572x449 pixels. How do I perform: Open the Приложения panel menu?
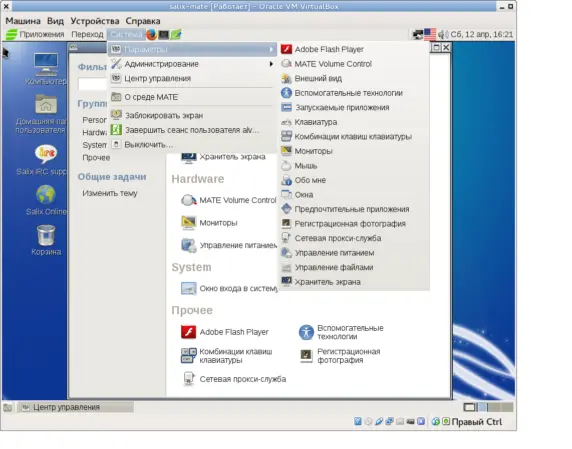pyautogui.click(x=35, y=34)
